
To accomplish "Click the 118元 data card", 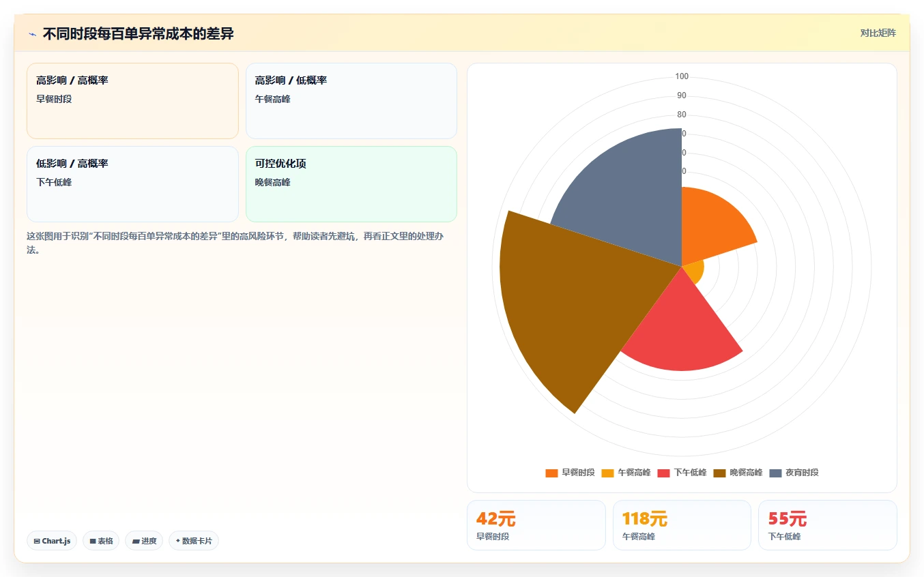I will coord(682,525).
